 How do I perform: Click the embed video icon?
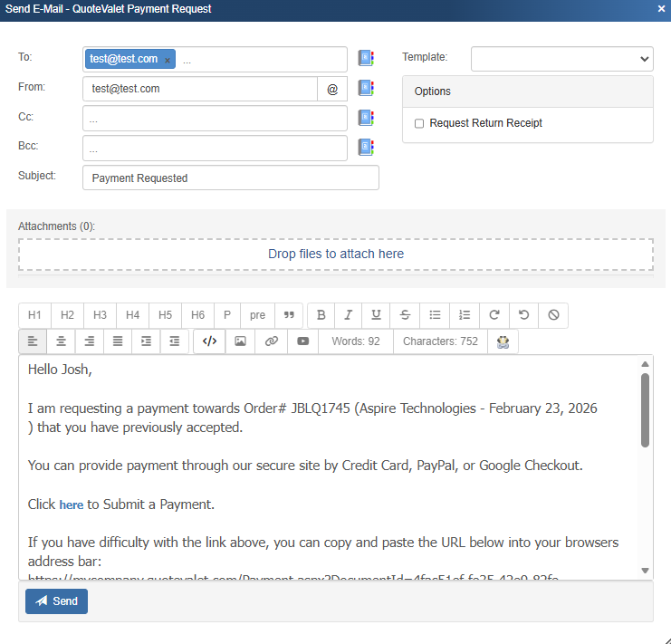click(x=302, y=341)
